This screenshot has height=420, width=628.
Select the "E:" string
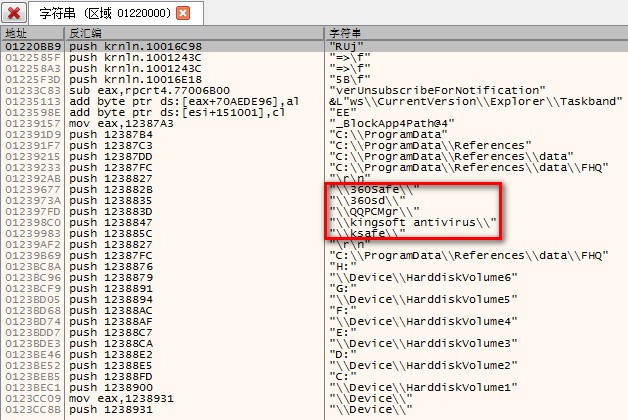[343, 332]
